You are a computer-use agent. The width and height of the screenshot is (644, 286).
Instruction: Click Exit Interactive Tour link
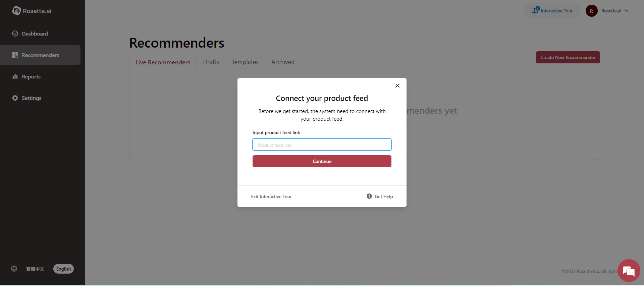(x=271, y=196)
